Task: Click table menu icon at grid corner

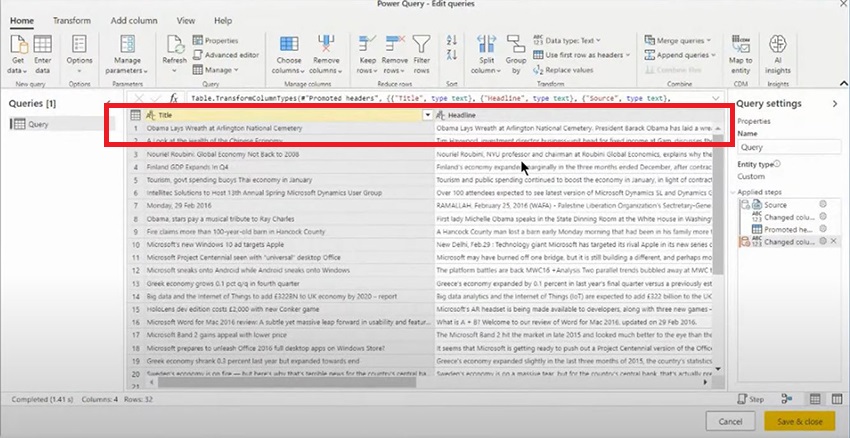Action: [135, 115]
